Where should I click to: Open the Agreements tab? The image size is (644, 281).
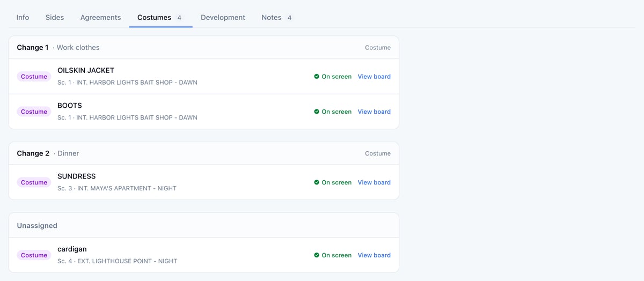(100, 17)
